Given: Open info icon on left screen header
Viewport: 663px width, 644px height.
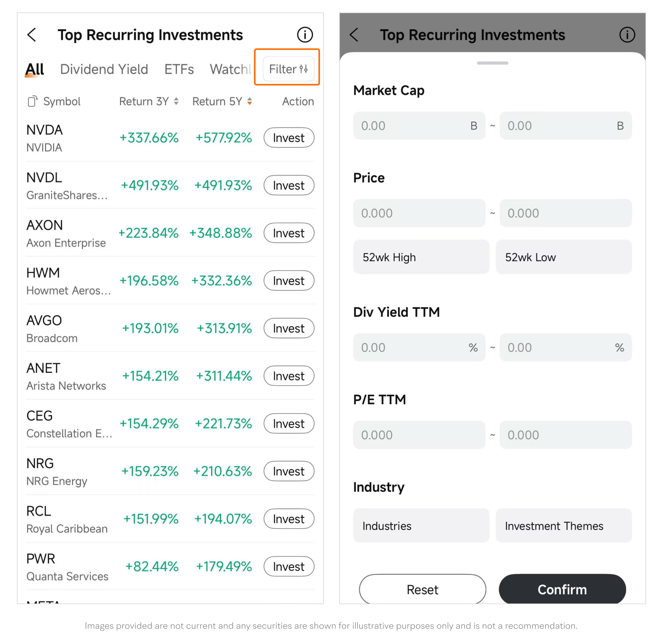Looking at the screenshot, I should (304, 34).
